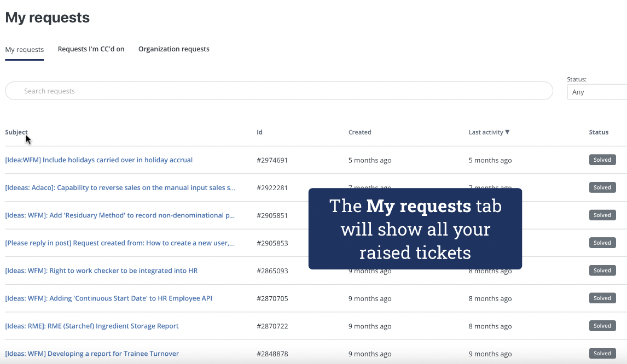The image size is (627, 364).
Task: Click the Solved status of ticket #2848878
Action: click(x=602, y=354)
